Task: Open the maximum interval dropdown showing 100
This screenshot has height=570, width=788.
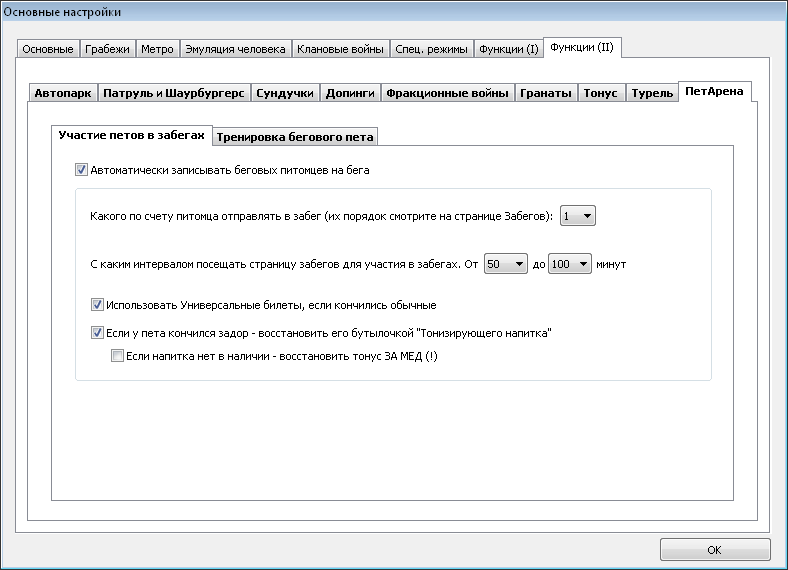Action: click(569, 264)
